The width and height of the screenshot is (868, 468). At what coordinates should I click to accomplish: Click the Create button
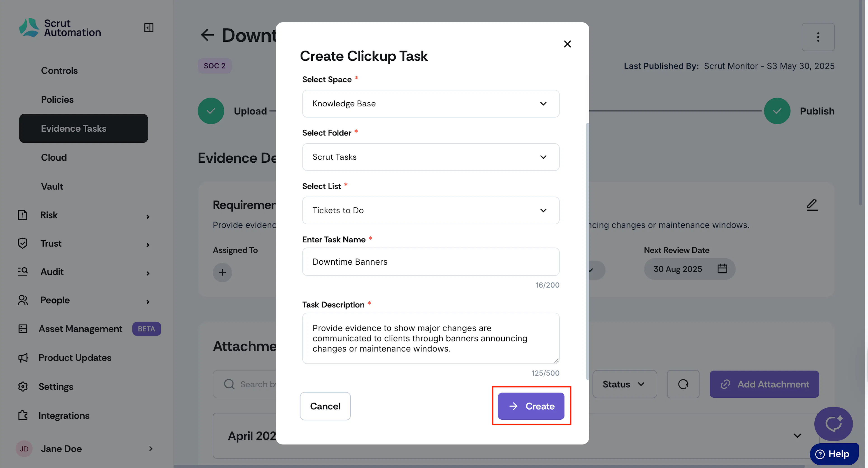pyautogui.click(x=531, y=406)
